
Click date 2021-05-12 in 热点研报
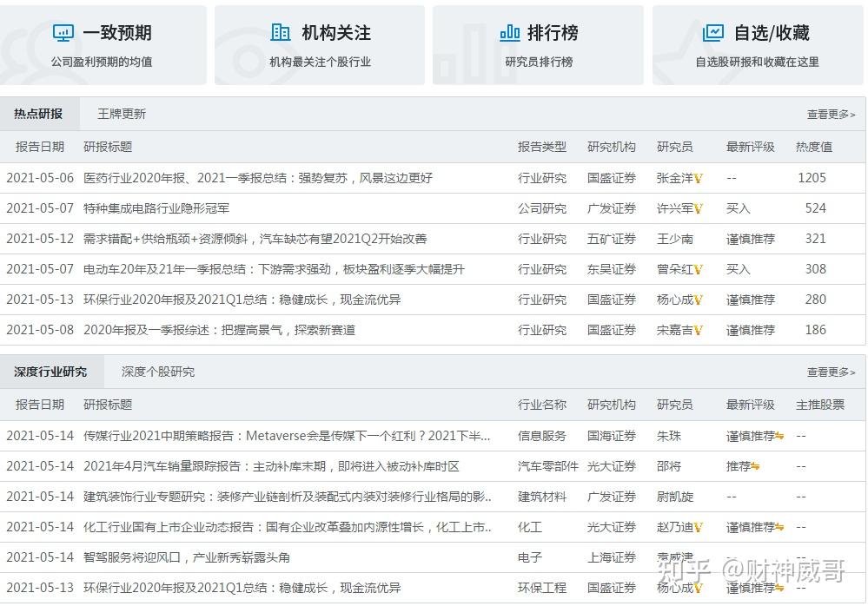point(40,239)
